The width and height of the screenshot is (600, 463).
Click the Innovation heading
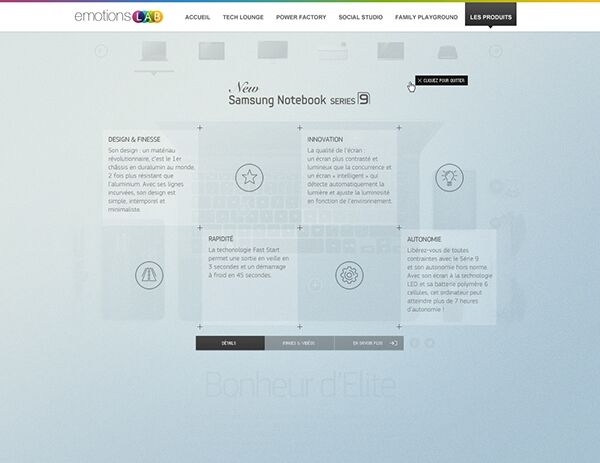(325, 139)
